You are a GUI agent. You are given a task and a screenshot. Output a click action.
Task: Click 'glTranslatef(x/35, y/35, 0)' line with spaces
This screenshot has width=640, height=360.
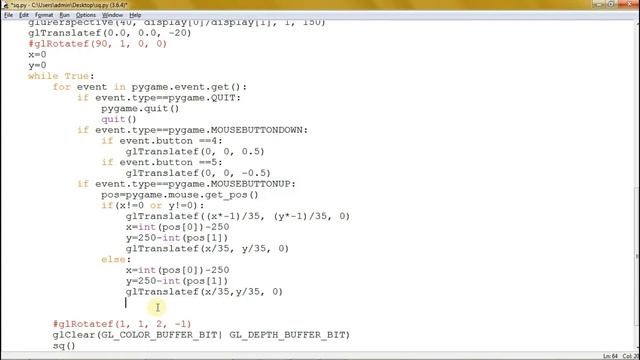[207, 249]
